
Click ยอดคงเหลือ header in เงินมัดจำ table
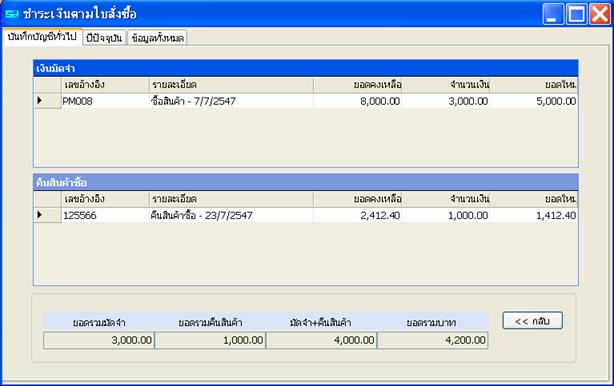(x=358, y=85)
